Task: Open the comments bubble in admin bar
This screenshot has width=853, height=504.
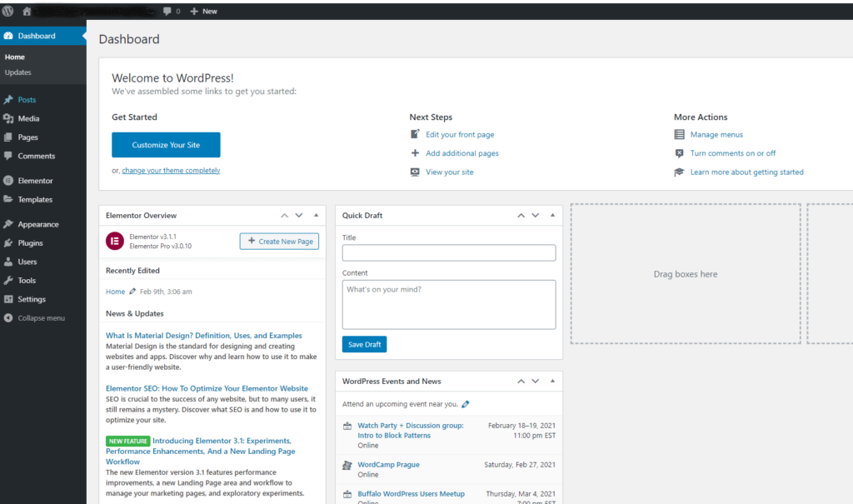Action: point(172,11)
